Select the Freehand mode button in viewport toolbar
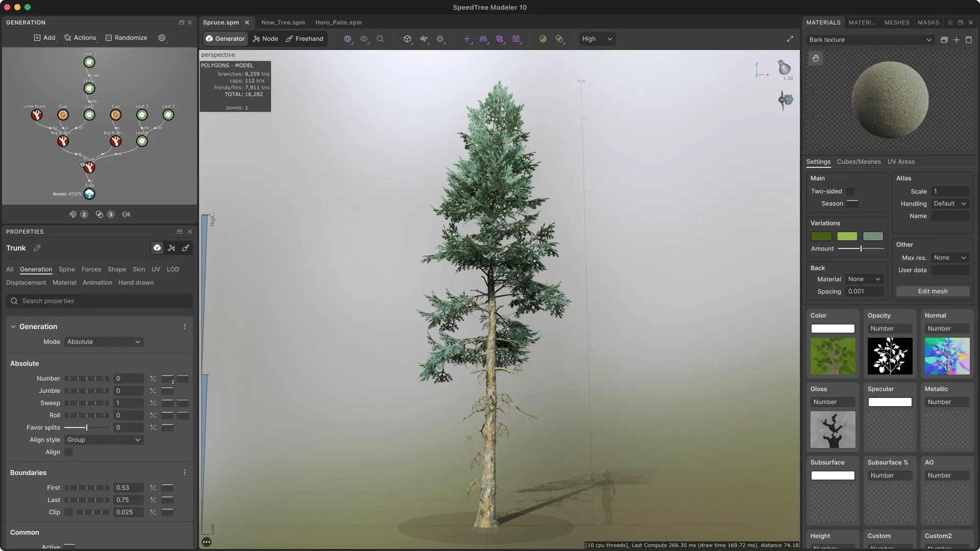Viewport: 980px width, 551px height. 304,39
